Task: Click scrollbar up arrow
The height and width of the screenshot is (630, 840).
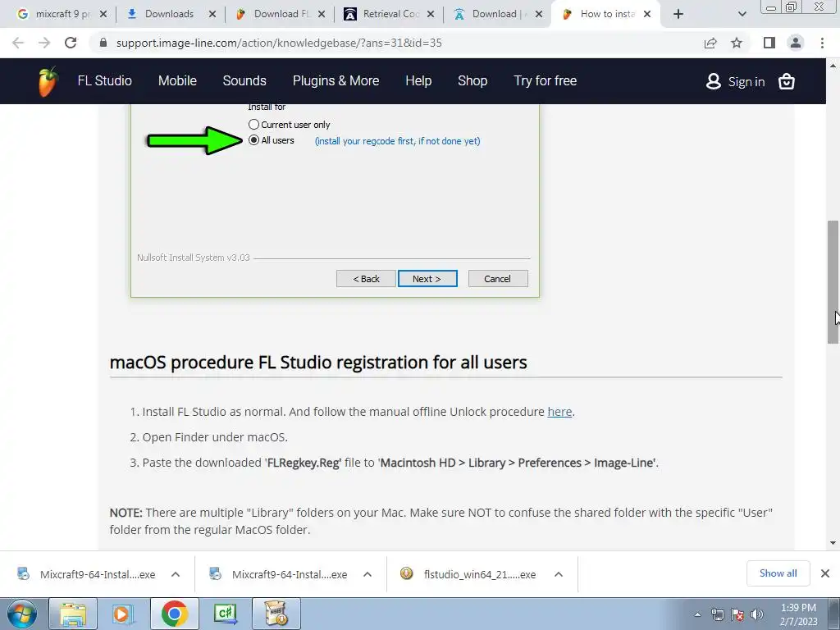Action: click(833, 66)
